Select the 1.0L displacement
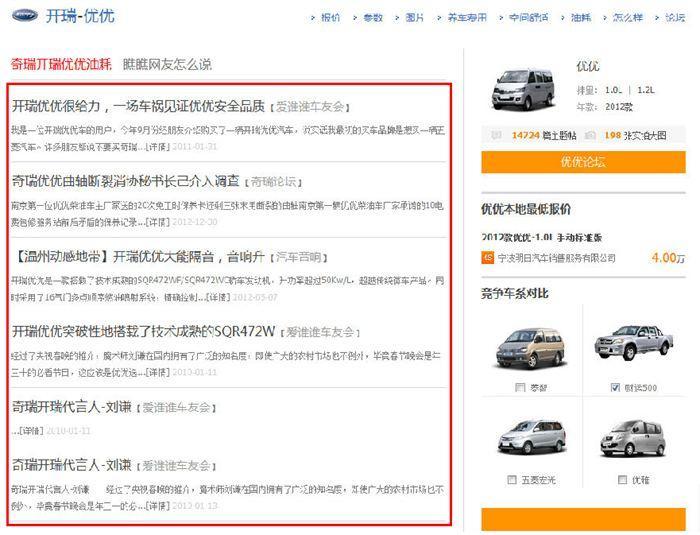700x535 pixels. 613,90
